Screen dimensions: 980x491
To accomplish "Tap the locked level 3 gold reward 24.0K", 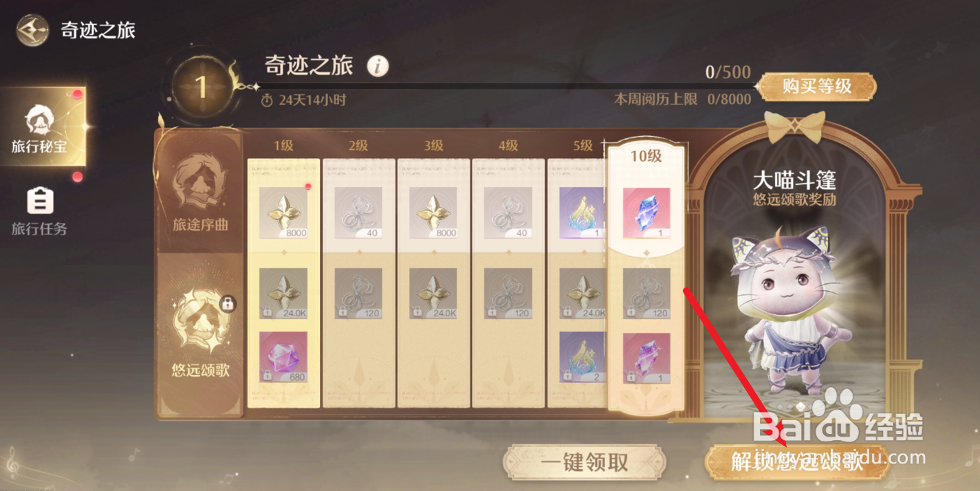I will pyautogui.click(x=433, y=294).
